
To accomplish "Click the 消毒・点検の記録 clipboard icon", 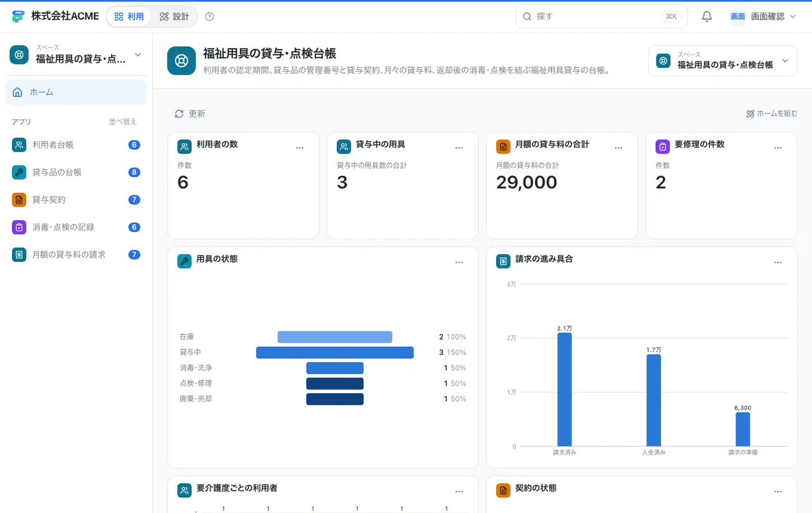I will tap(19, 227).
